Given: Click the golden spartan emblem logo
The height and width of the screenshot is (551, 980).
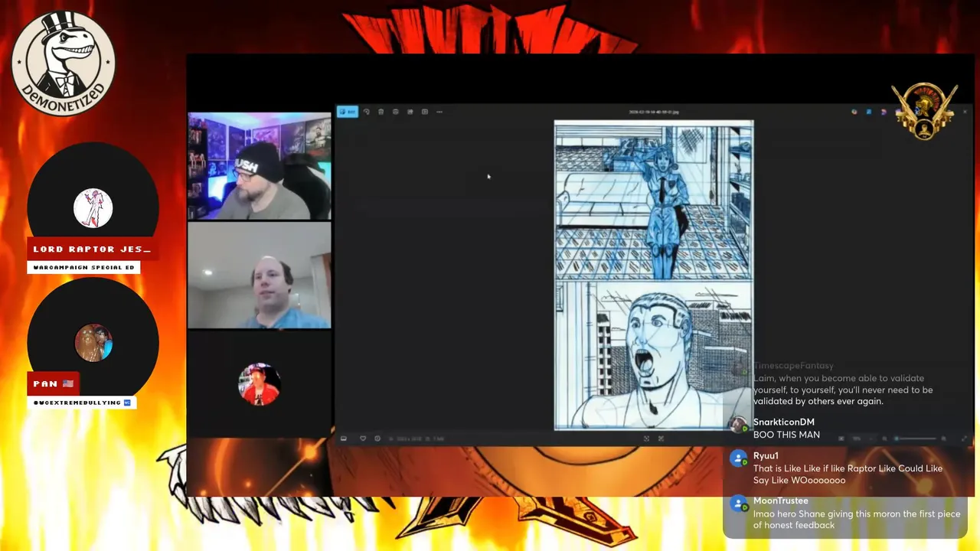Looking at the screenshot, I should [x=924, y=111].
